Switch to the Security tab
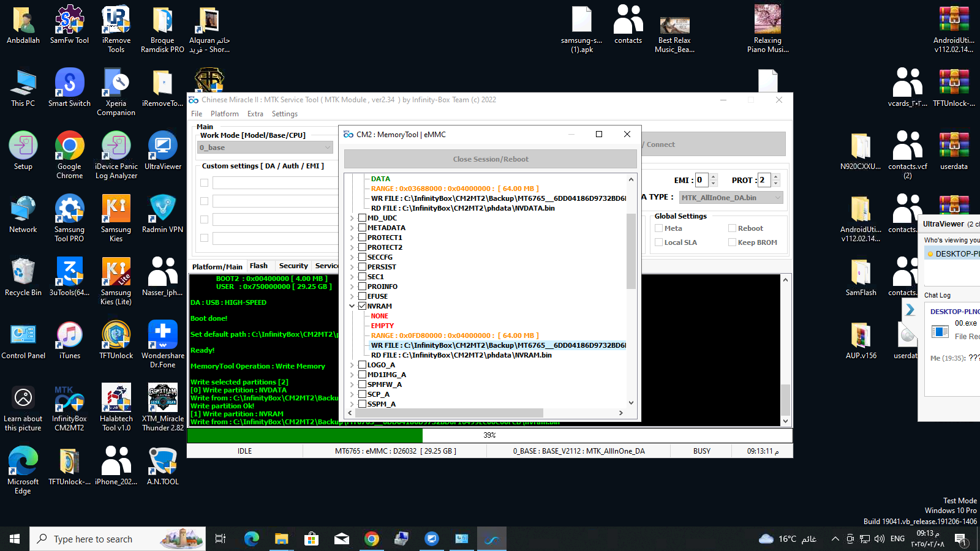This screenshot has height=551, width=980. click(x=293, y=266)
